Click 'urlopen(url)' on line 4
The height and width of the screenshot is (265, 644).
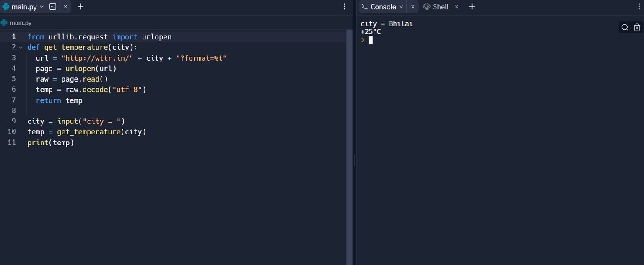coord(91,69)
